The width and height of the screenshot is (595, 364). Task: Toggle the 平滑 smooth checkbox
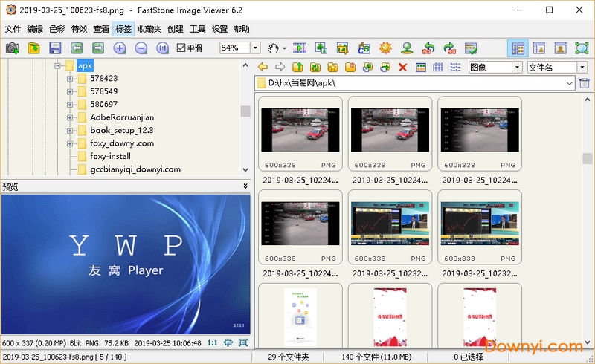point(181,48)
